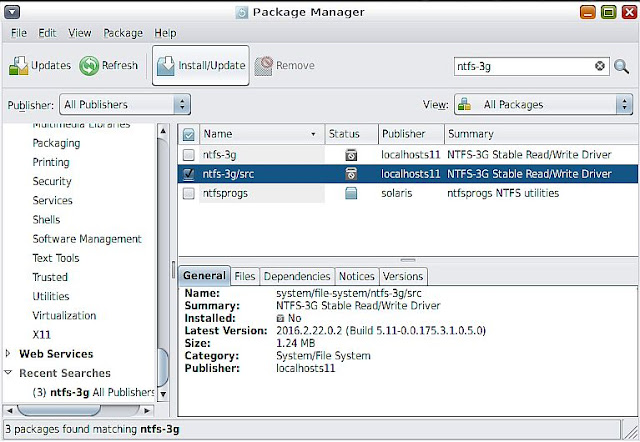Select the Services category

coord(53,200)
